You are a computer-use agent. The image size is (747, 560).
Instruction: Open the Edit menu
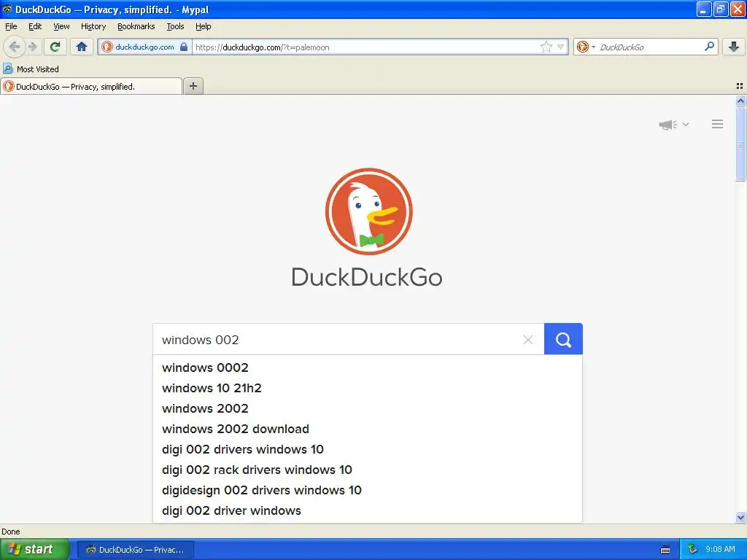[x=35, y=26]
